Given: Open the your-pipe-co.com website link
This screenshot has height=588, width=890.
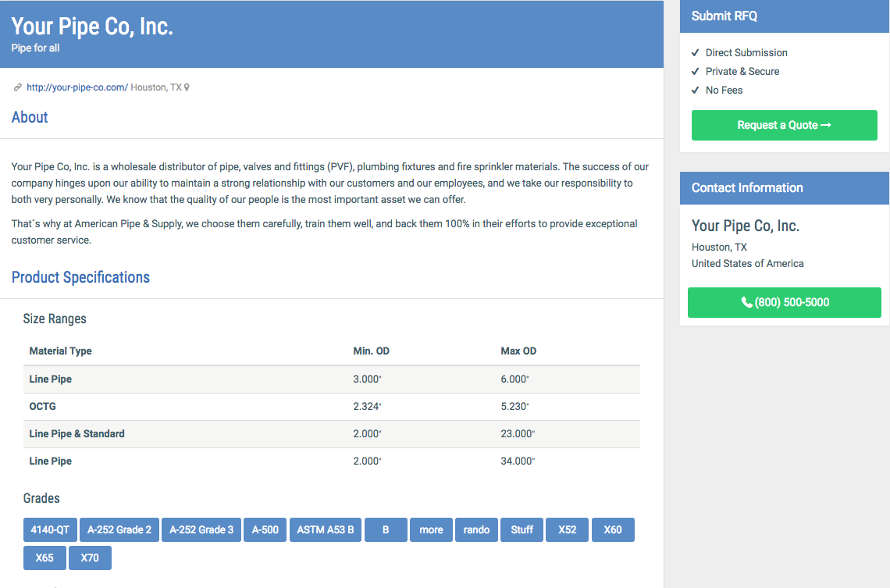Looking at the screenshot, I should 77,87.
